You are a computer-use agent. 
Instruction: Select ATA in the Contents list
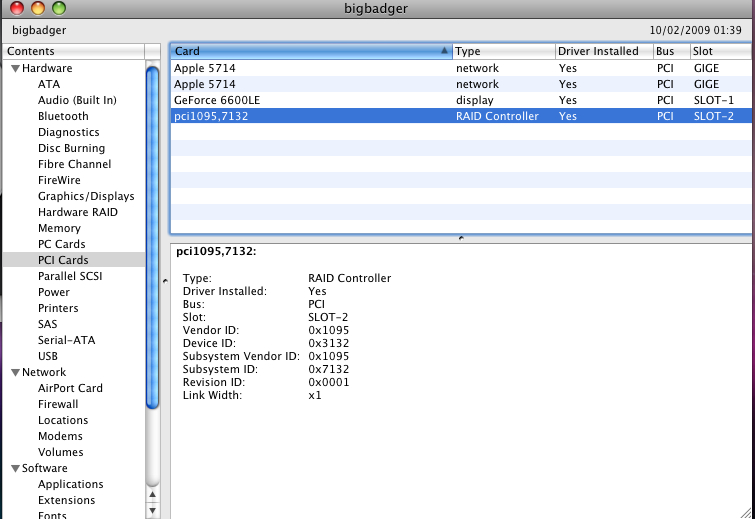(49, 84)
